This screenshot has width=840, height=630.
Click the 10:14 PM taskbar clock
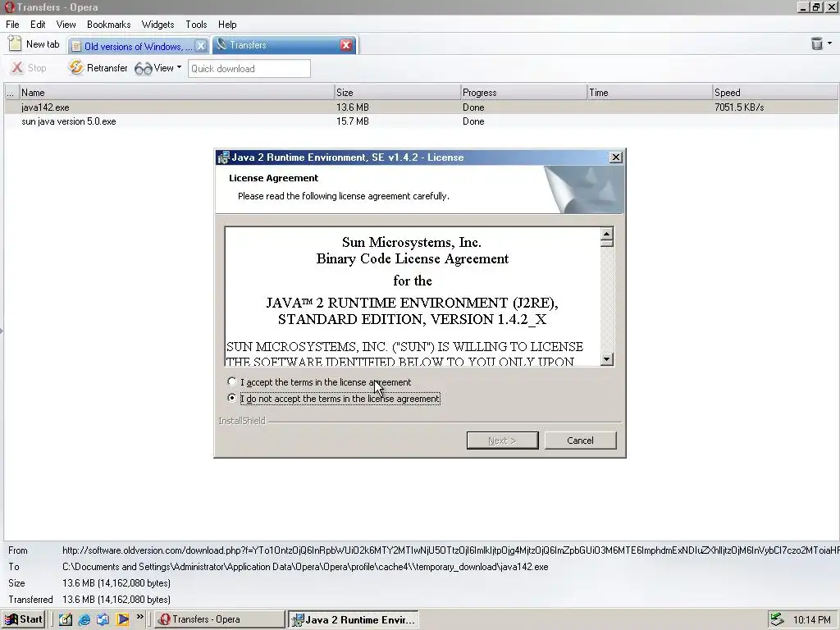pyautogui.click(x=811, y=620)
